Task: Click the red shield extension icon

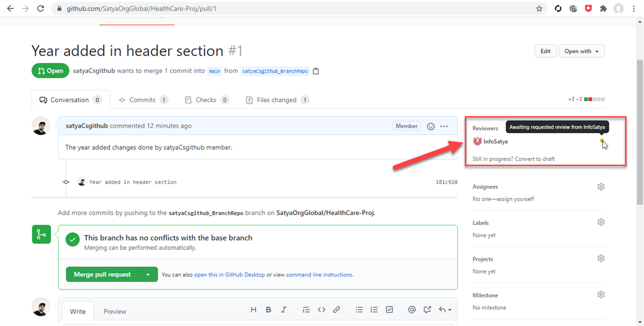Action: (588, 9)
